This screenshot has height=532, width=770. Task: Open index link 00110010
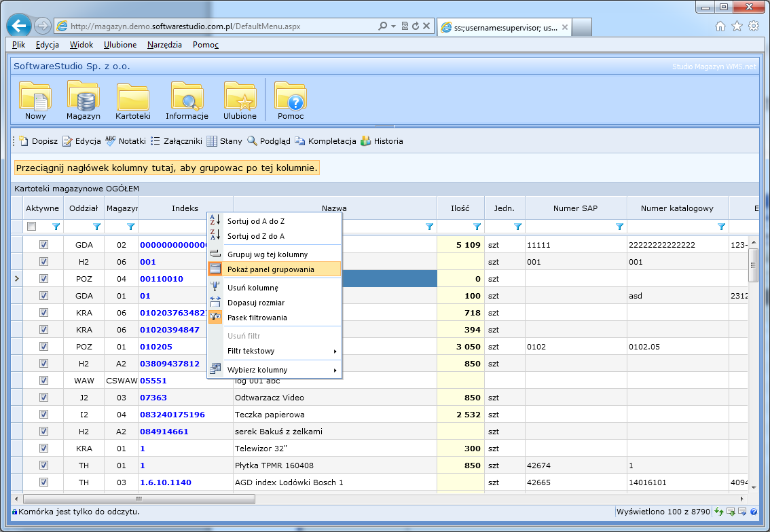pyautogui.click(x=162, y=279)
